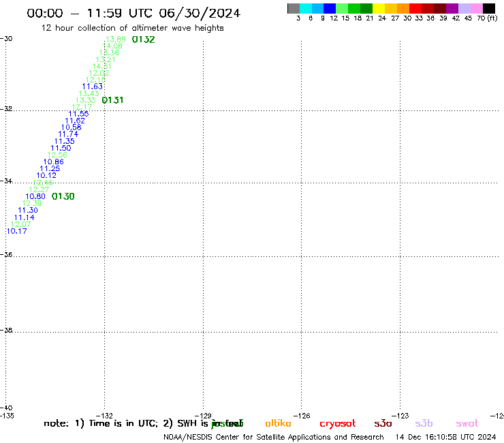Click the wave height value 13.36
Screen dimensions: 504x443
(x=109, y=52)
